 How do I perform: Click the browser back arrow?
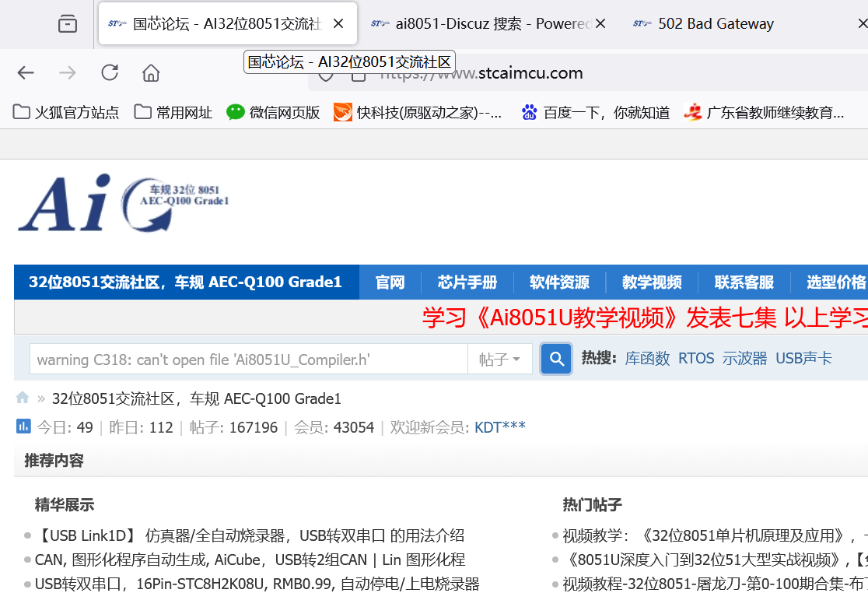(26, 73)
